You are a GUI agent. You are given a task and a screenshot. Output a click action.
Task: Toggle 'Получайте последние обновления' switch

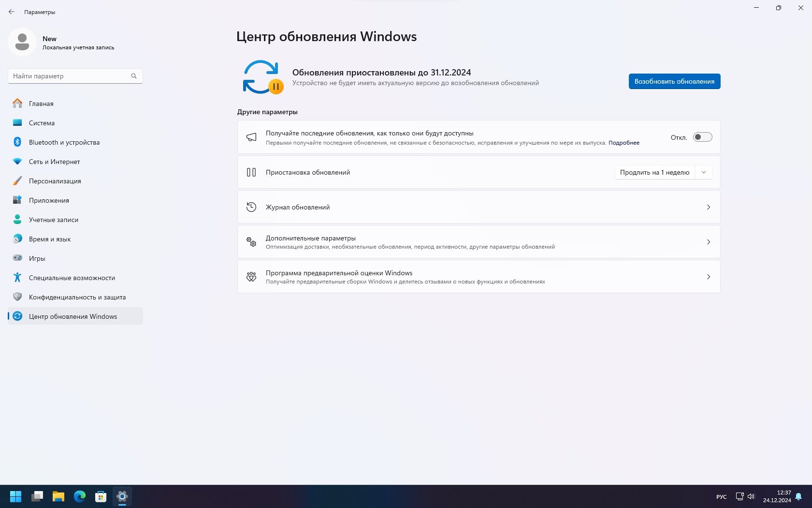tap(702, 137)
